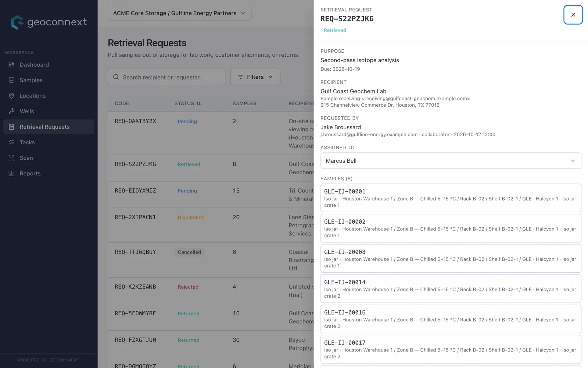Click the search magnifier icon
The image size is (588, 368).
click(116, 77)
